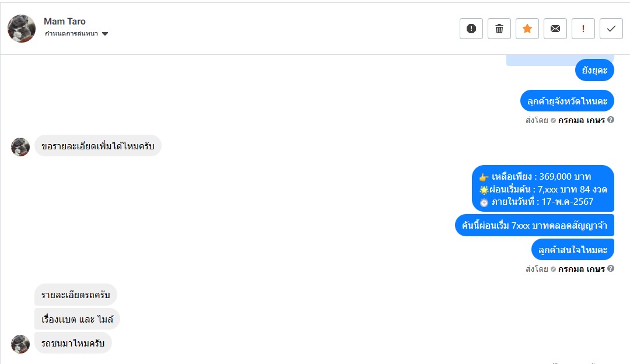Open sender กรกมล เกษร below ลูกค้ายุจังหวัดไหนคะ
The image size is (630, 364).
click(x=581, y=121)
